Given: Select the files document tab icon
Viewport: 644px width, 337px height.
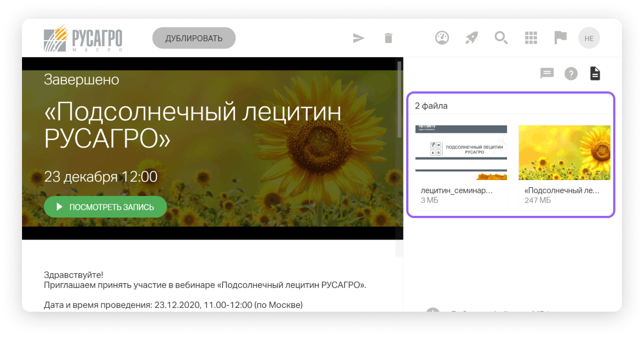Looking at the screenshot, I should pyautogui.click(x=594, y=74).
